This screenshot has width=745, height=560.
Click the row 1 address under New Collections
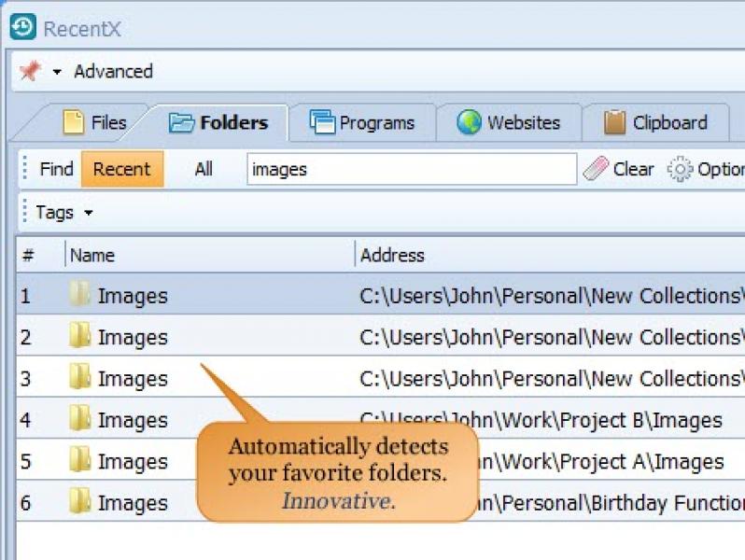coord(552,296)
